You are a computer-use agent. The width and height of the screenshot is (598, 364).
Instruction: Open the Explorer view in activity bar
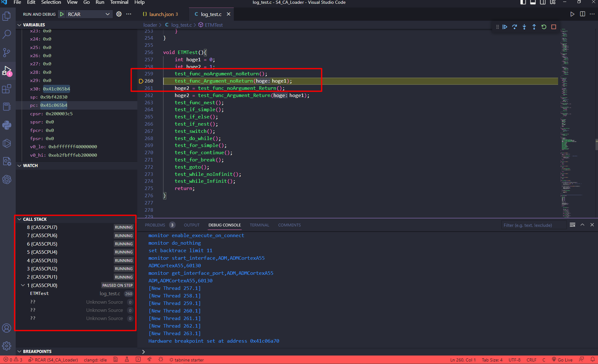pos(7,16)
